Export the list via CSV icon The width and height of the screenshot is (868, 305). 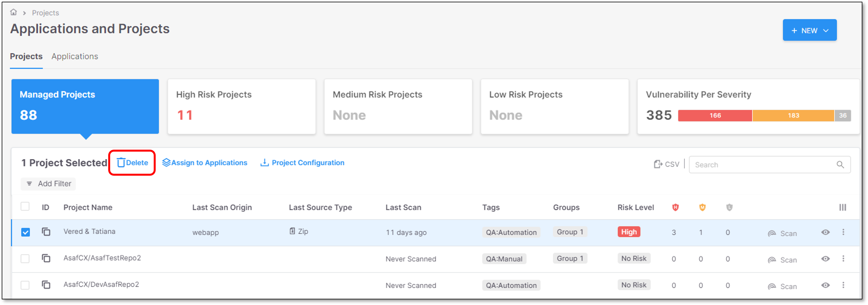click(x=666, y=164)
